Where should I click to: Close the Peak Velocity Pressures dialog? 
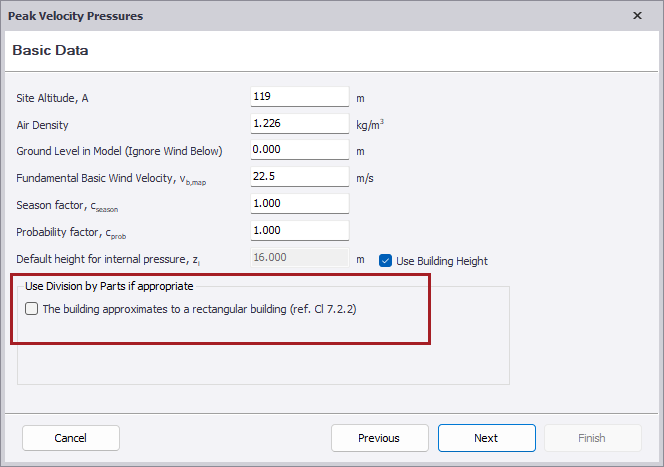(x=638, y=16)
